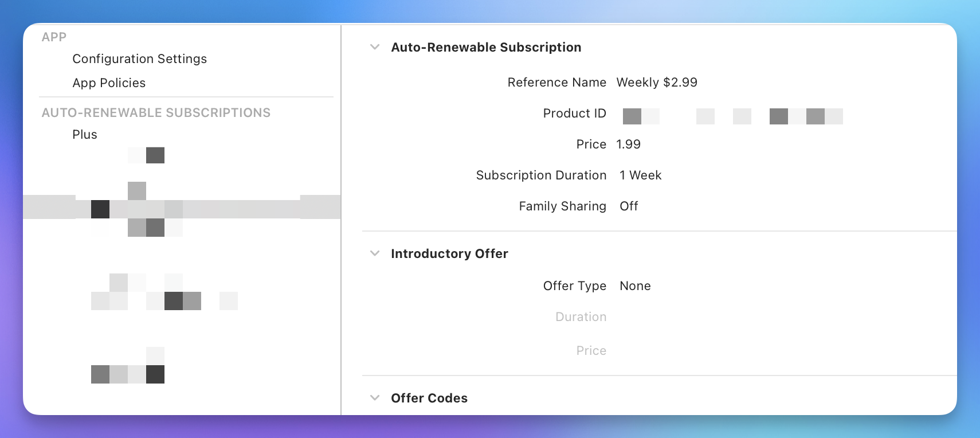Click the blurred Product ID field

coord(732,116)
